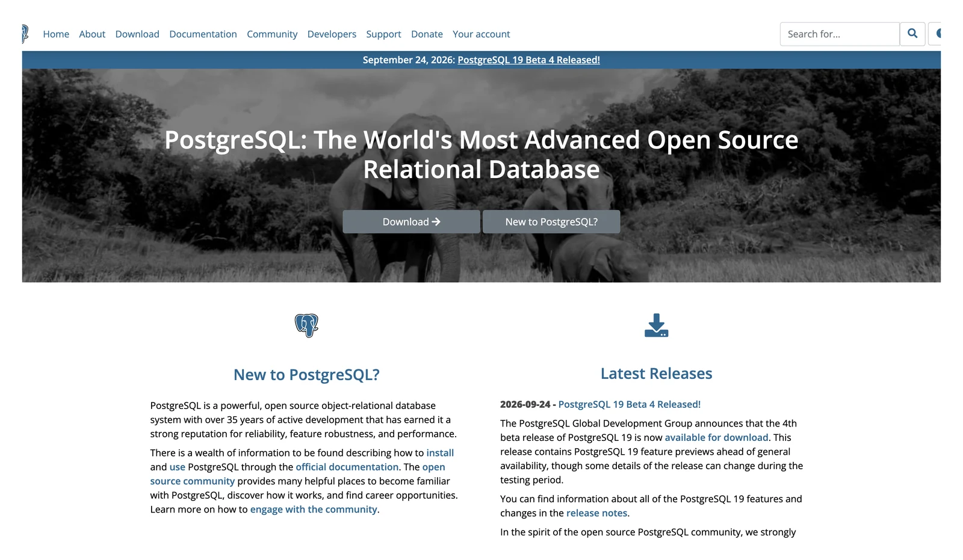963x560 pixels.
Task: Open the Donate navigation link
Action: [427, 34]
